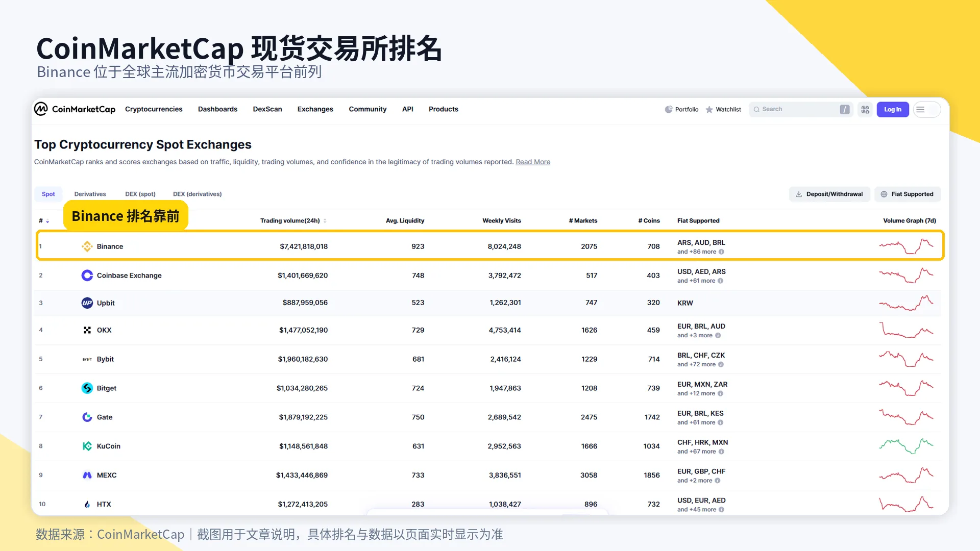Open the QR code app icon
980x551 pixels.
coord(865,109)
